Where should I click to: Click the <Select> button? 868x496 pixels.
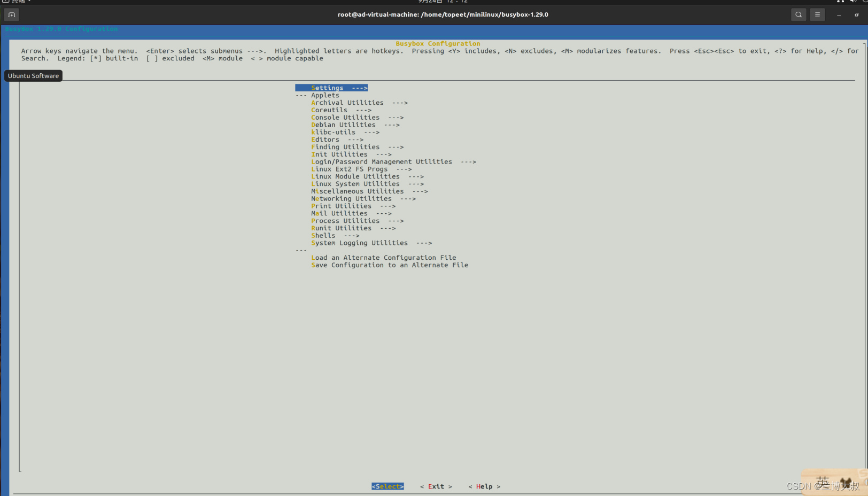[387, 486]
